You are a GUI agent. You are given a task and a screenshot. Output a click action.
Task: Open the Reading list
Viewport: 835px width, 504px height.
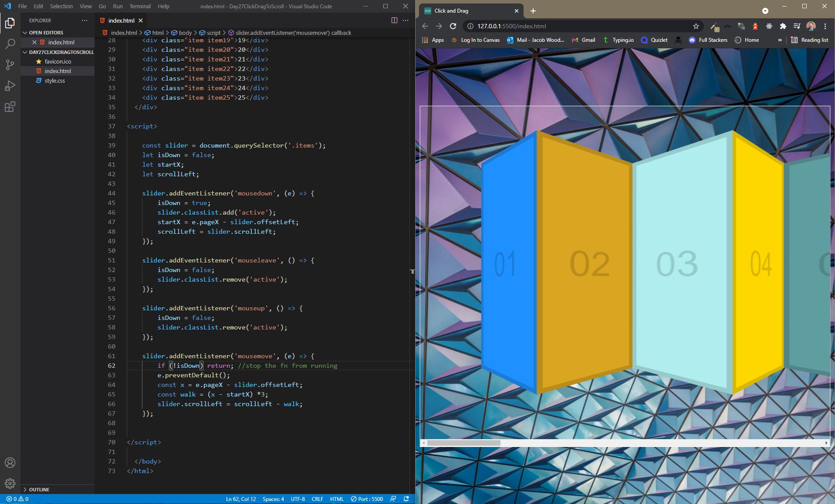[x=810, y=40]
